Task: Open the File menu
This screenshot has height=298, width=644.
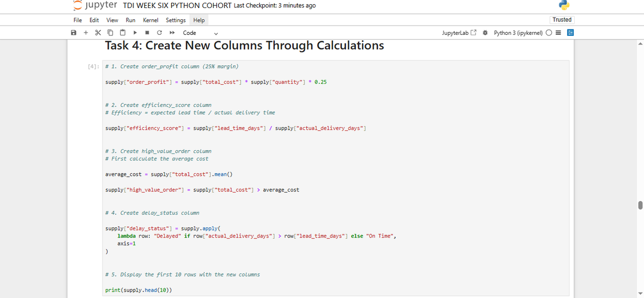Action: pyautogui.click(x=78, y=20)
